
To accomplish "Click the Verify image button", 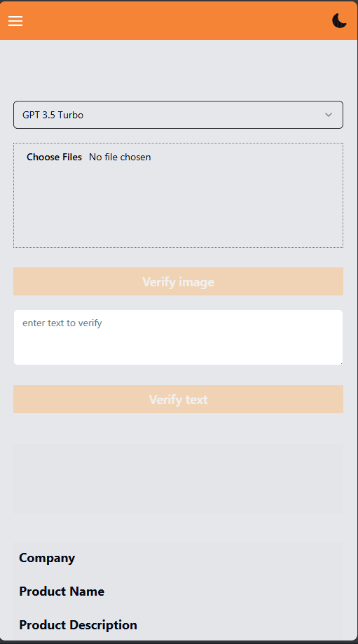I will click(178, 281).
